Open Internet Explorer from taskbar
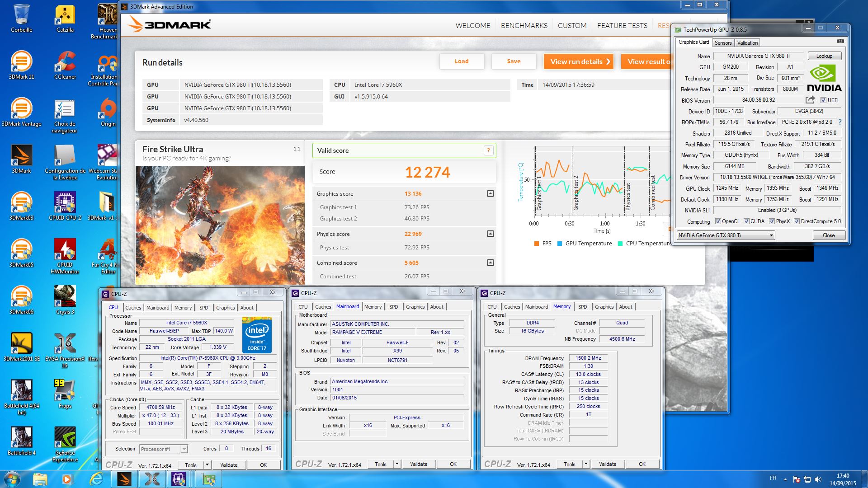Screen dimensions: 868x488 click(x=96, y=479)
